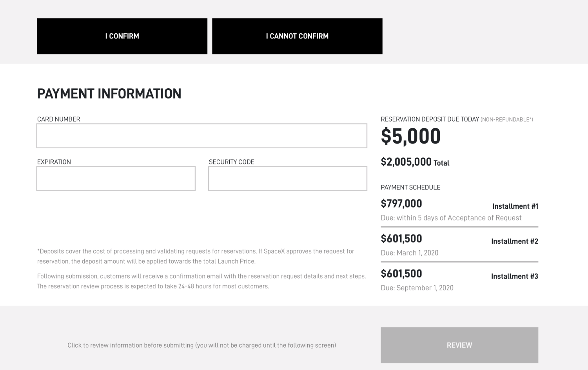Click the Installment #3 label

(x=514, y=276)
